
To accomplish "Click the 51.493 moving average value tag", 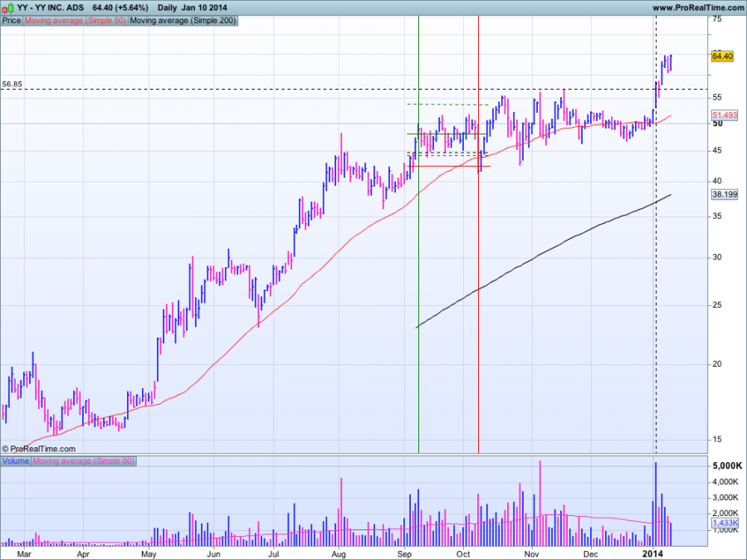I will click(725, 115).
